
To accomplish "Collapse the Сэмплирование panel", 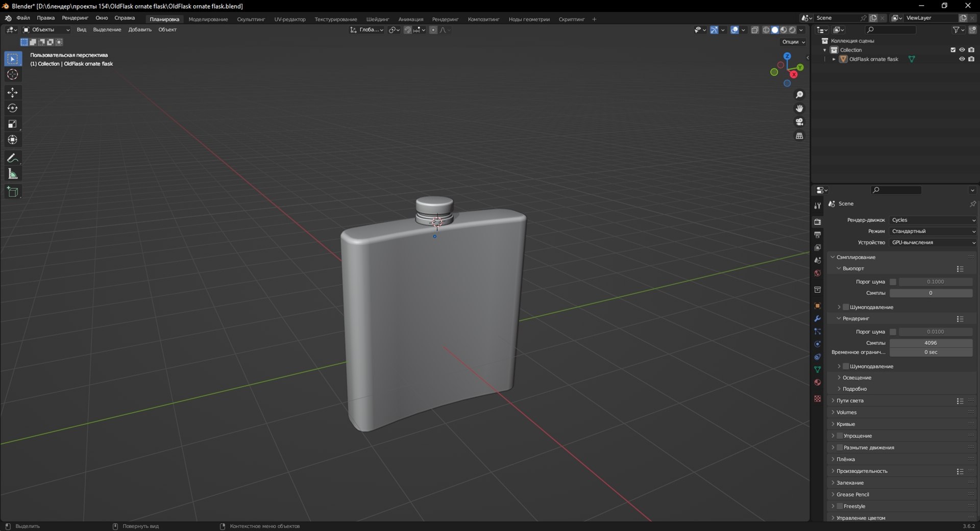I will pyautogui.click(x=855, y=257).
